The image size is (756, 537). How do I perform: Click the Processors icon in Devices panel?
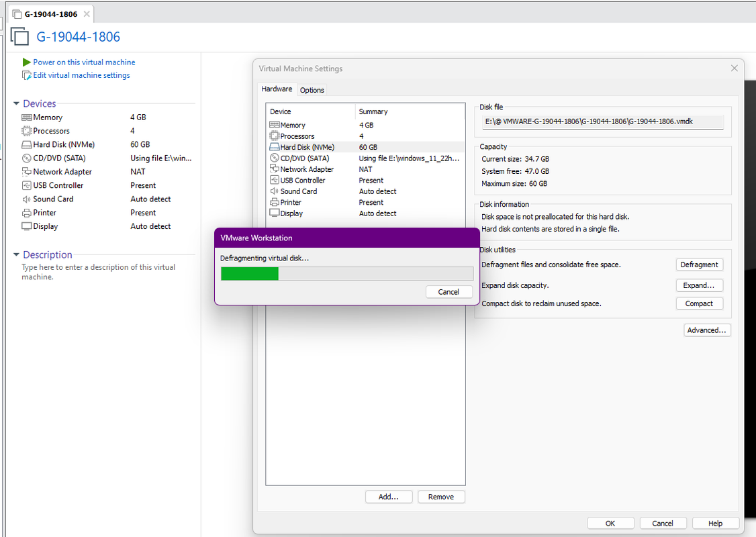(x=26, y=131)
